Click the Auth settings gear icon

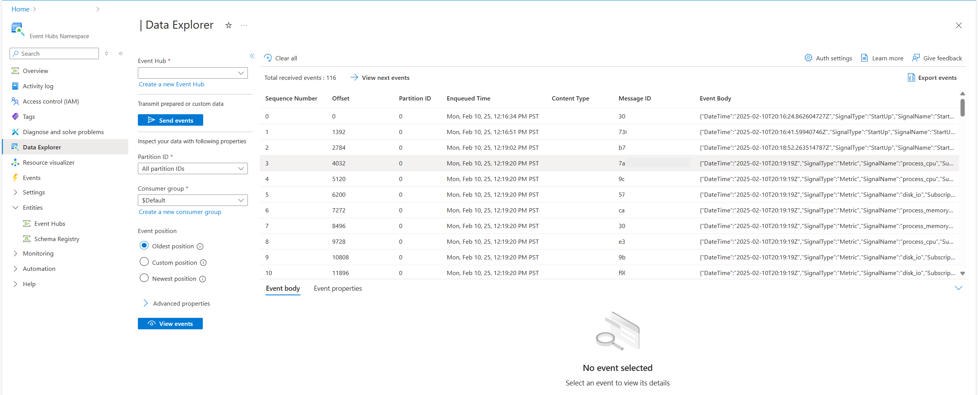click(x=809, y=58)
